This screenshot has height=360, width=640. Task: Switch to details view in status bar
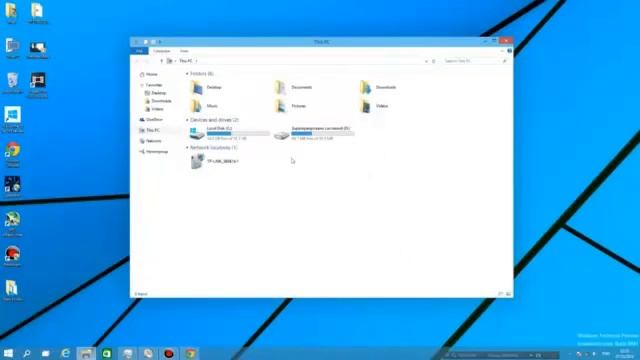pos(500,294)
